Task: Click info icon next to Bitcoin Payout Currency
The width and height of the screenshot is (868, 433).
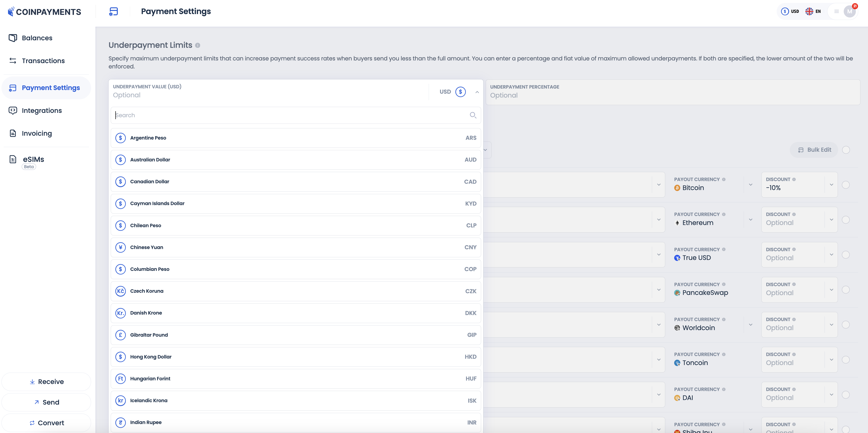Action: tap(724, 179)
